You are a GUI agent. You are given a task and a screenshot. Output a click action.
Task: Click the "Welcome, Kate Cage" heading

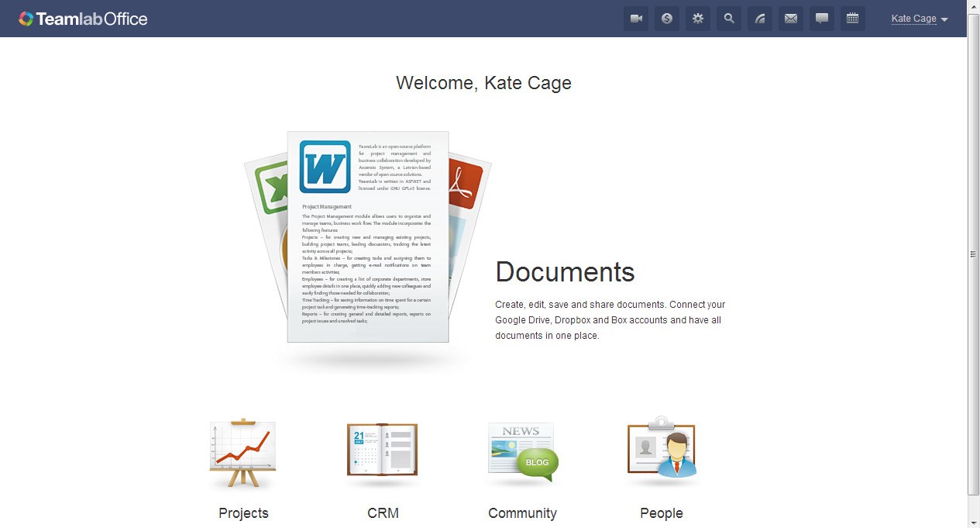pos(483,83)
